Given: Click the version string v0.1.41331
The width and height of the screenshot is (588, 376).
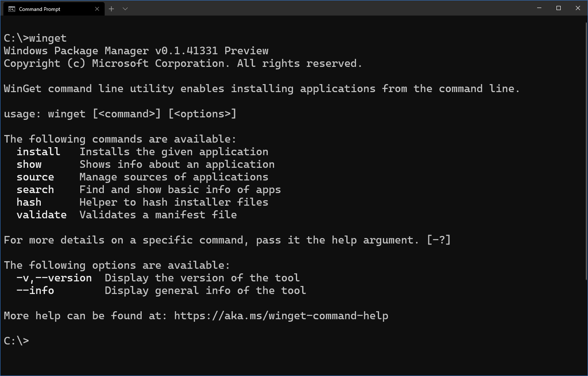Looking at the screenshot, I should point(187,51).
